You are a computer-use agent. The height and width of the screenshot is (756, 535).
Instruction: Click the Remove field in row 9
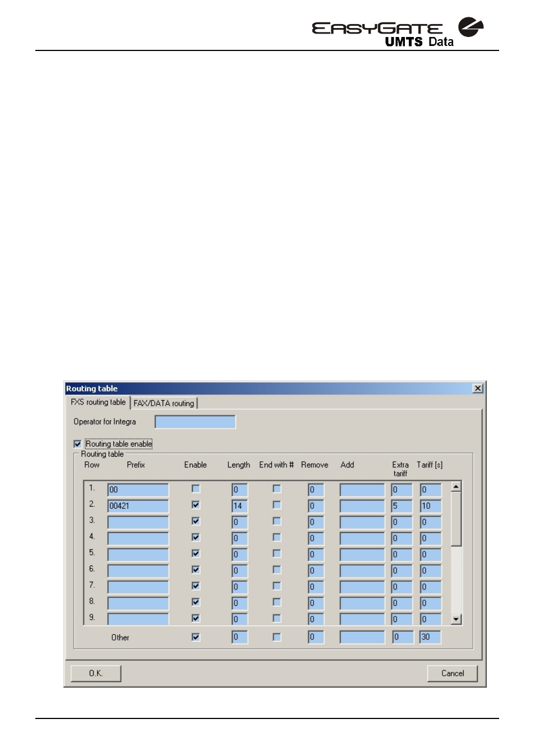[316, 619]
